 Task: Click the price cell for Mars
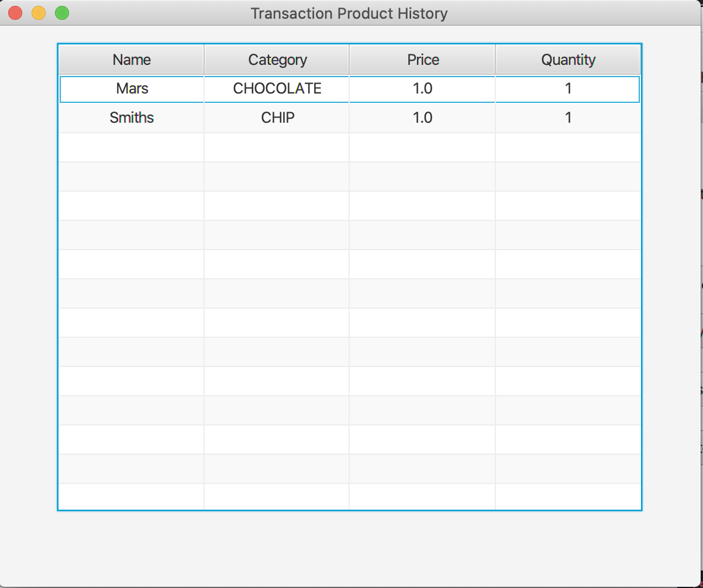click(422, 88)
